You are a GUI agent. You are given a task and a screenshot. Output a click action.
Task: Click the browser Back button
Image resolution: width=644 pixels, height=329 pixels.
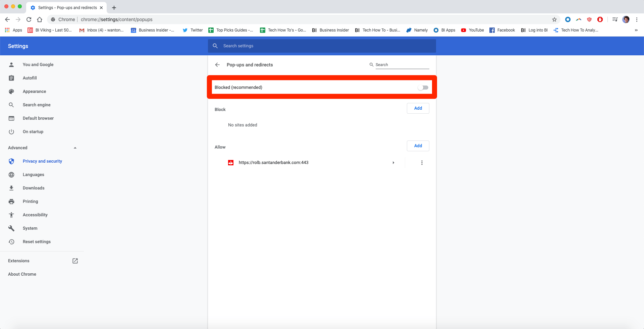[x=7, y=19]
